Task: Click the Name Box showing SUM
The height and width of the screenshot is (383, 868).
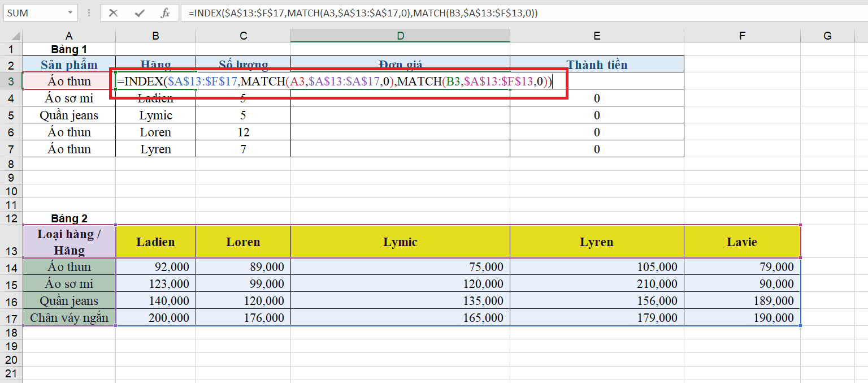Action: [x=35, y=13]
